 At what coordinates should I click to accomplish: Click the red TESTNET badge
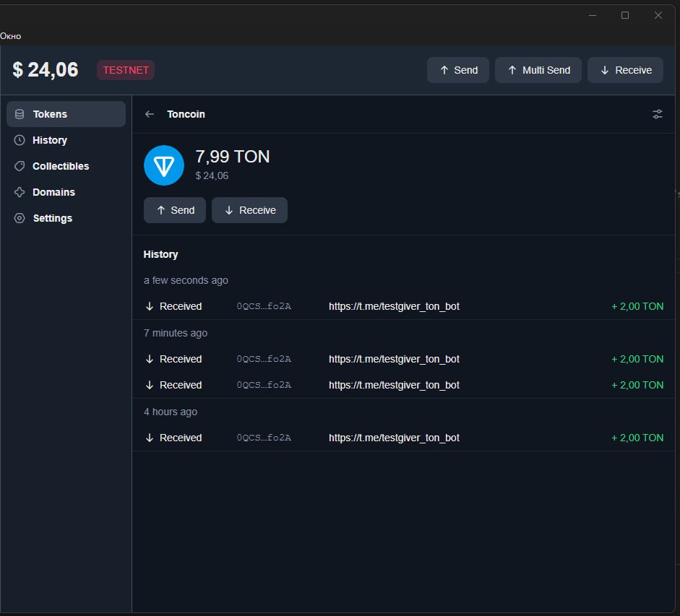[126, 70]
